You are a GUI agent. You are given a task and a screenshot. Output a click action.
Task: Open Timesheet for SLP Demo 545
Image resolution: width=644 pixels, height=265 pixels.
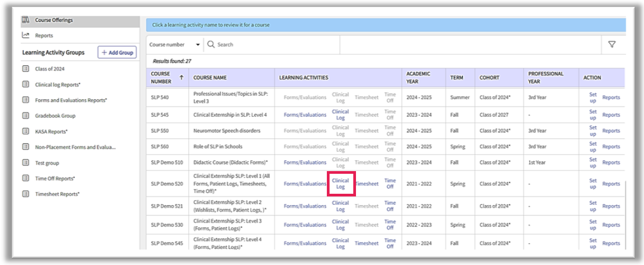tap(366, 243)
